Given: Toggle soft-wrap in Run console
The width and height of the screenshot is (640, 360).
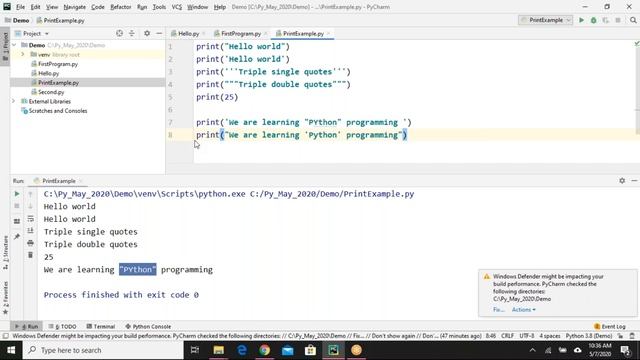Looking at the screenshot, I should tap(31, 219).
